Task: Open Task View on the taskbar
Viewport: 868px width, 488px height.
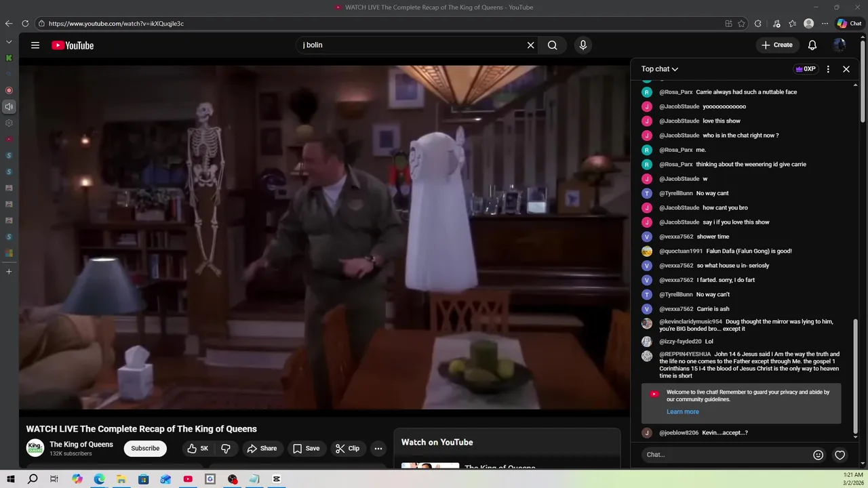Action: pos(54,479)
